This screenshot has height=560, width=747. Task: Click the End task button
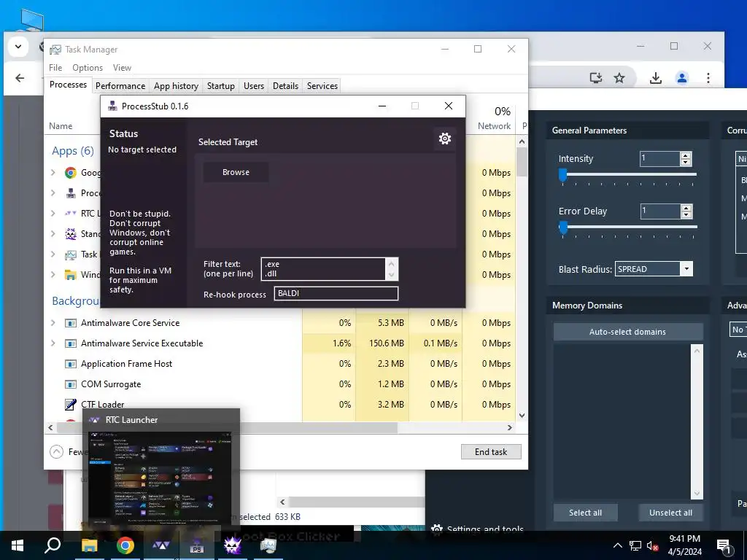click(491, 452)
